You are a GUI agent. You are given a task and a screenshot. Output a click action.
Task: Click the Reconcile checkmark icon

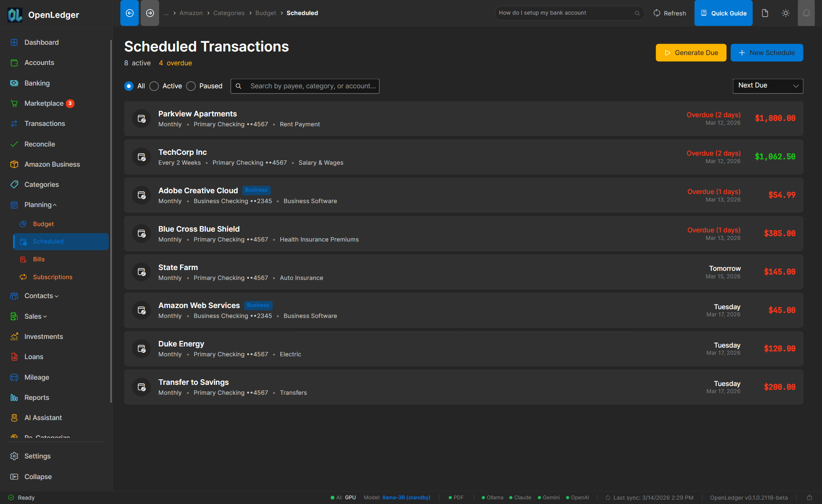click(x=14, y=144)
